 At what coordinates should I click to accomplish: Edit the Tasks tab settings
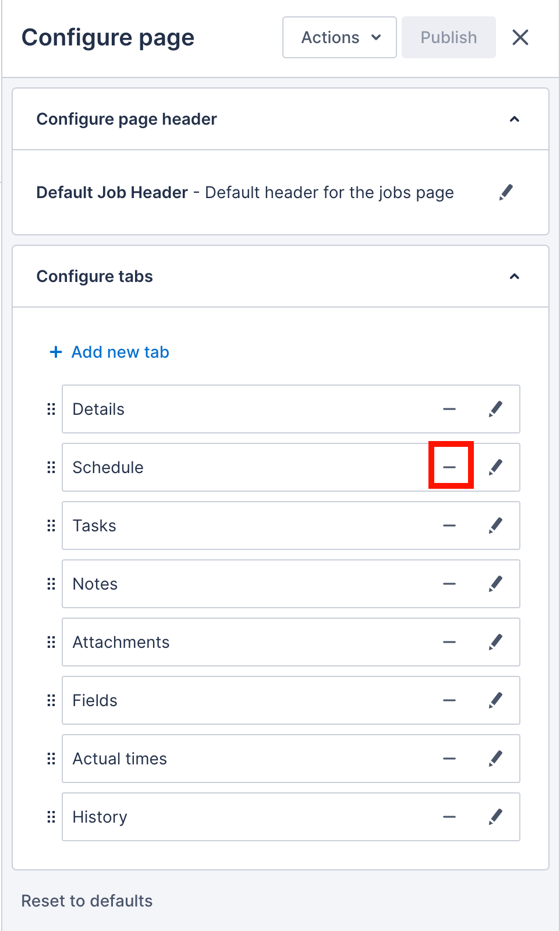[495, 526]
